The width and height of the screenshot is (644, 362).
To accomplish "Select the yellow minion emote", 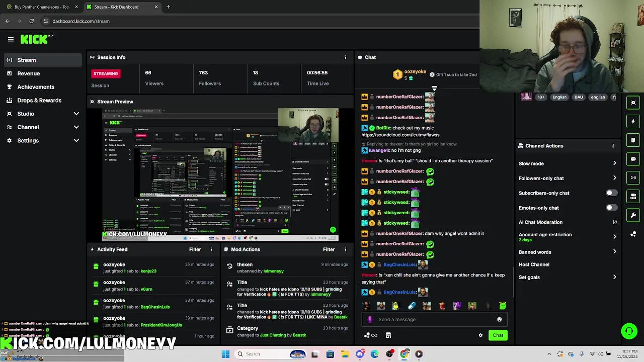I will click(x=395, y=306).
